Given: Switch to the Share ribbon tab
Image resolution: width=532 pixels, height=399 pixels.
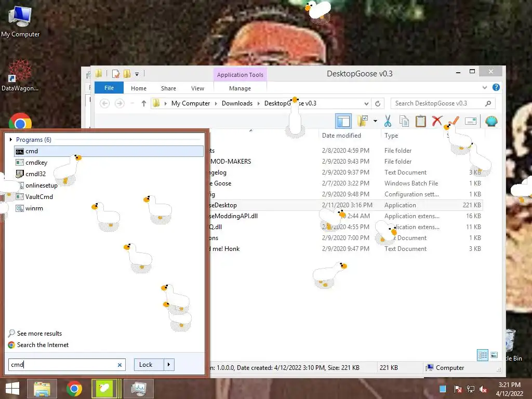Looking at the screenshot, I should pos(168,88).
